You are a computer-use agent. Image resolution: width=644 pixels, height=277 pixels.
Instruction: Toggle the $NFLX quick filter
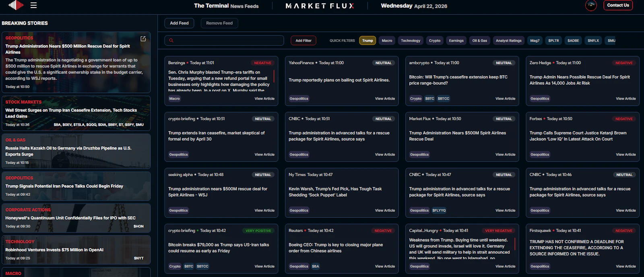[593, 41]
